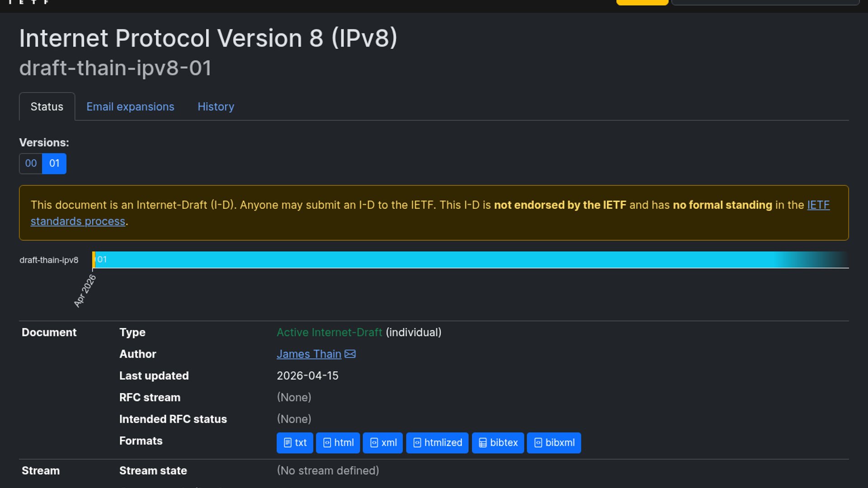Click the yellow marker at timeline start
The image size is (868, 488).
tap(94, 260)
